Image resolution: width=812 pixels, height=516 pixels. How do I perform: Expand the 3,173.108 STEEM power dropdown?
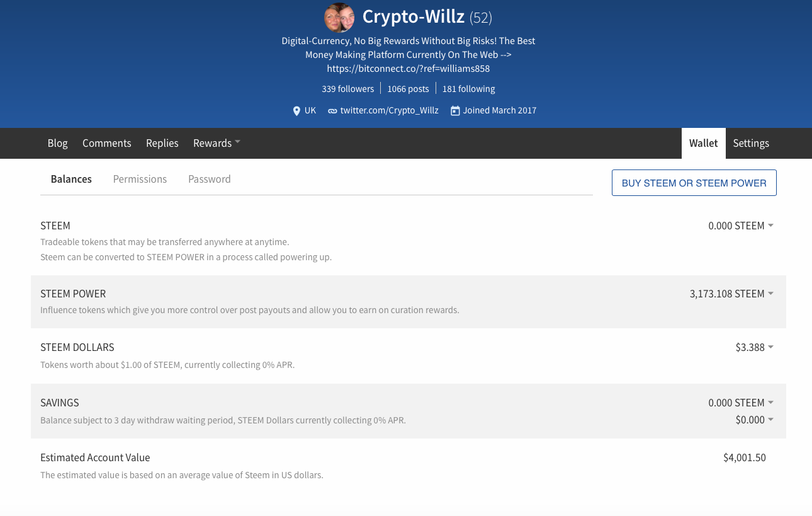click(731, 294)
